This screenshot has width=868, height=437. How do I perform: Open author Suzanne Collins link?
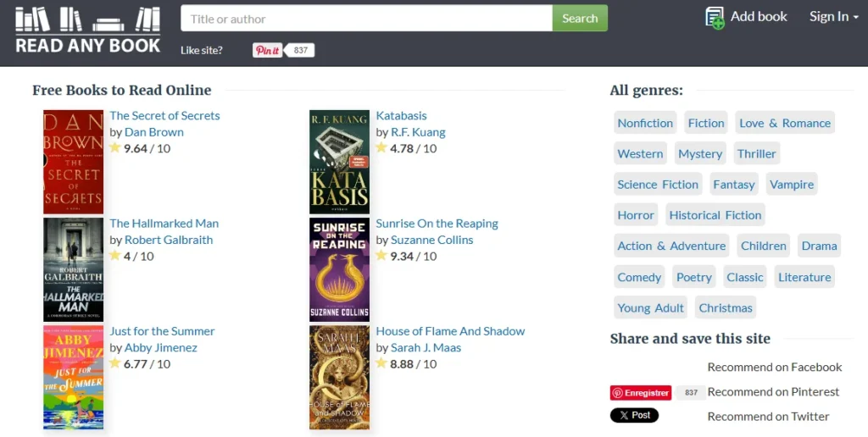pos(431,240)
